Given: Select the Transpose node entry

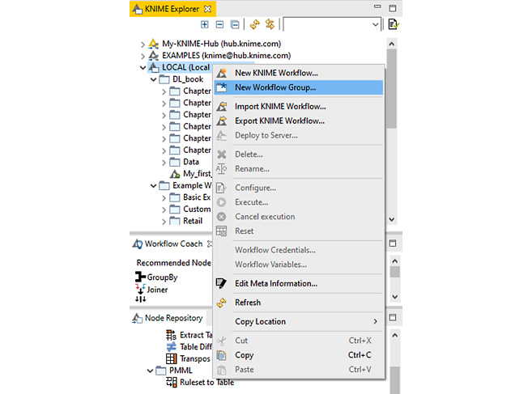Looking at the screenshot, I should coord(189,358).
